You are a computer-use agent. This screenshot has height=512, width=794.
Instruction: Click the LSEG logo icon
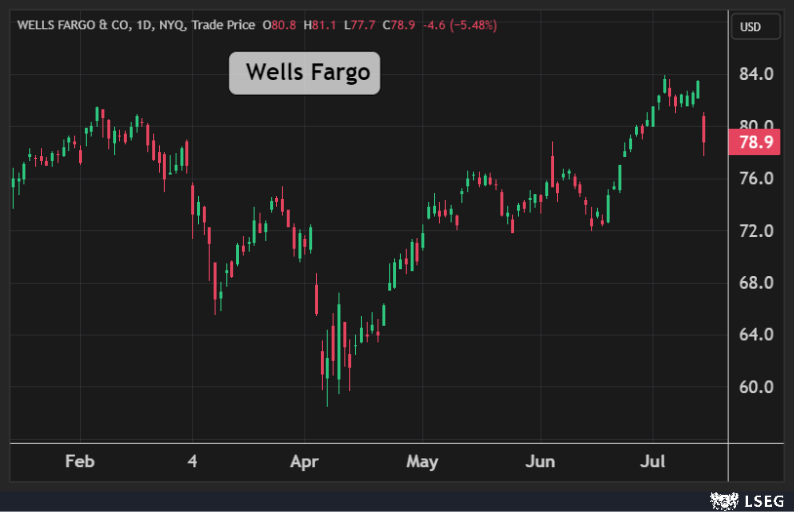pos(718,498)
